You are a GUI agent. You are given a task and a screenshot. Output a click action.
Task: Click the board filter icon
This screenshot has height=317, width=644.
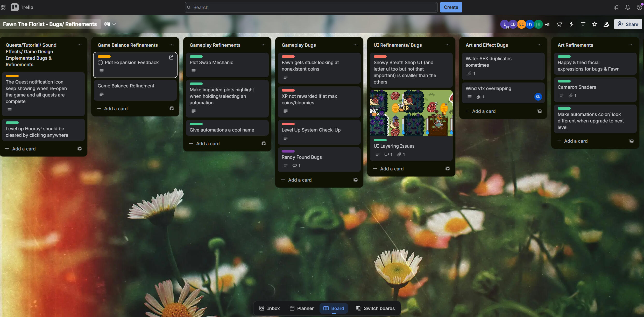[583, 24]
